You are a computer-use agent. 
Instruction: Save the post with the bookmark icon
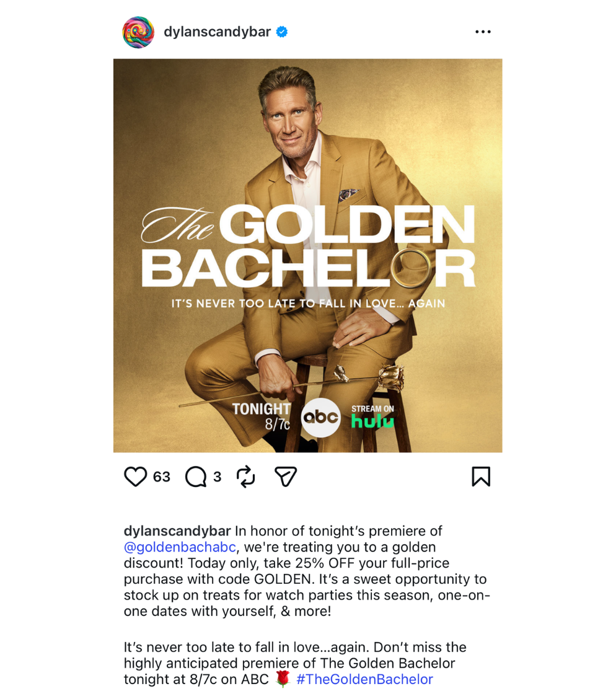pos(481,477)
